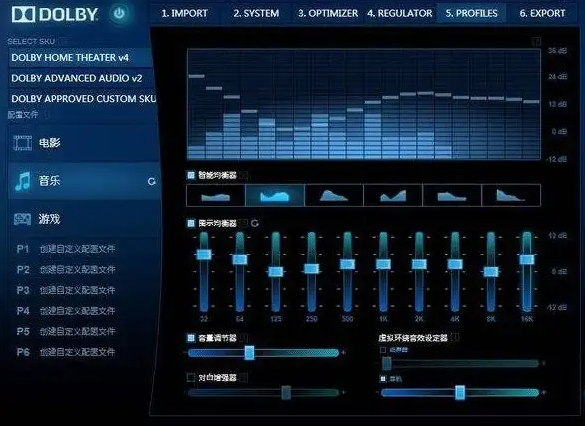Viewport: 585px width, 426px height.
Task: Click P1 创建自定义配置文件 entry
Action: (x=66, y=249)
